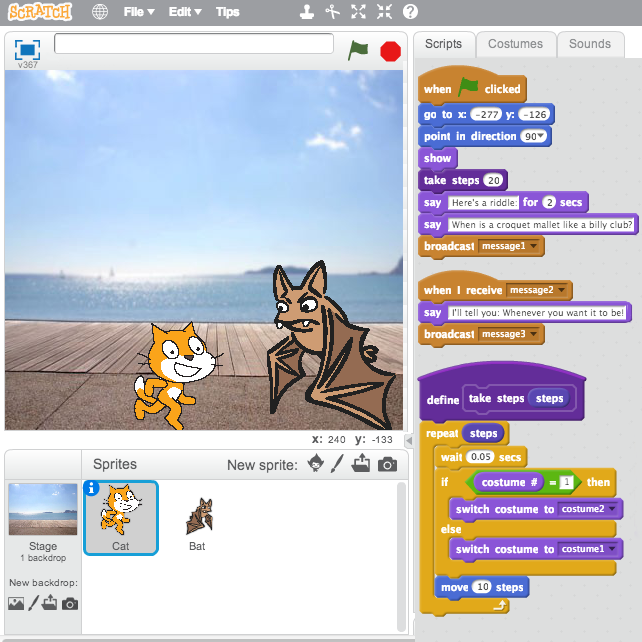This screenshot has width=642, height=642.
Task: Click the steps reporter in repeat block
Action: click(483, 433)
